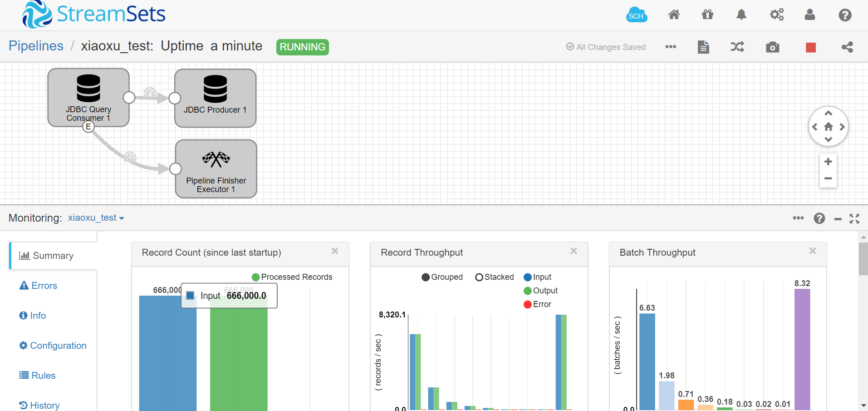This screenshot has width=868, height=411.
Task: View pipeline logs document icon
Action: coord(703,47)
